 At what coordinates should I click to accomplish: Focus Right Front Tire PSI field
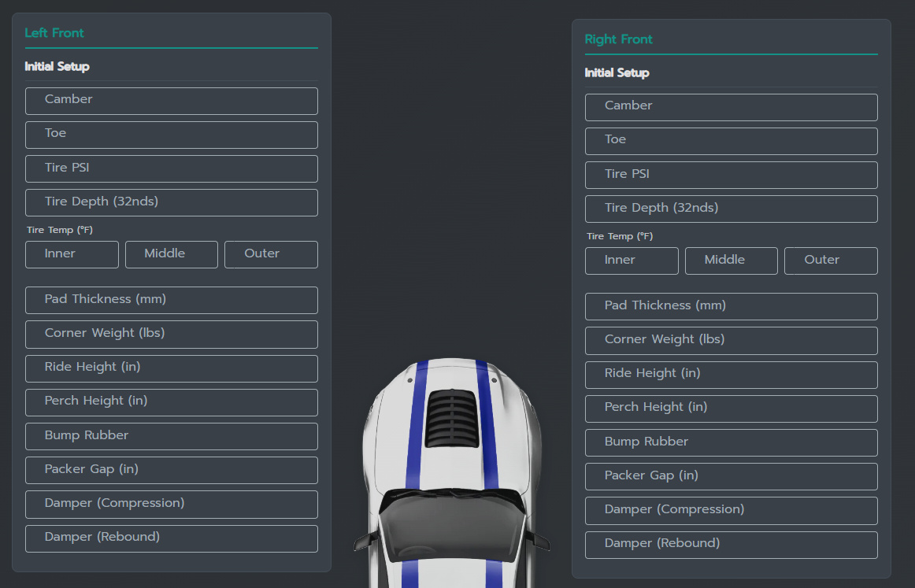click(731, 175)
